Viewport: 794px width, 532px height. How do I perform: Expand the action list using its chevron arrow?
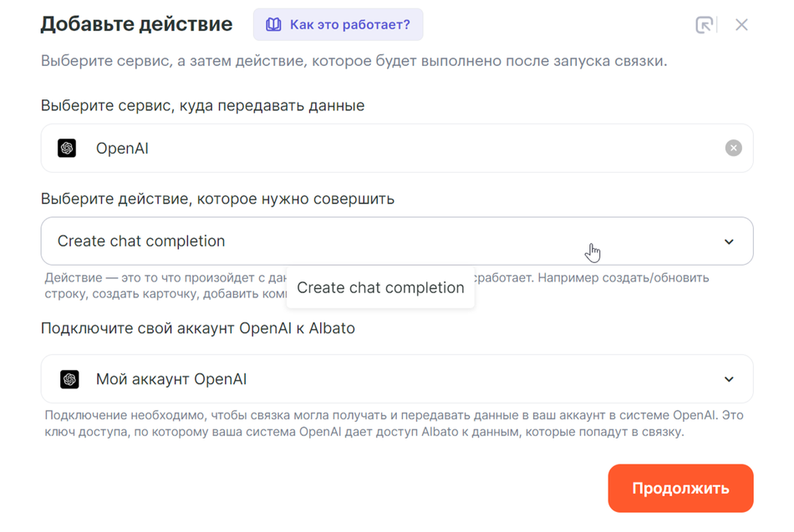(729, 242)
